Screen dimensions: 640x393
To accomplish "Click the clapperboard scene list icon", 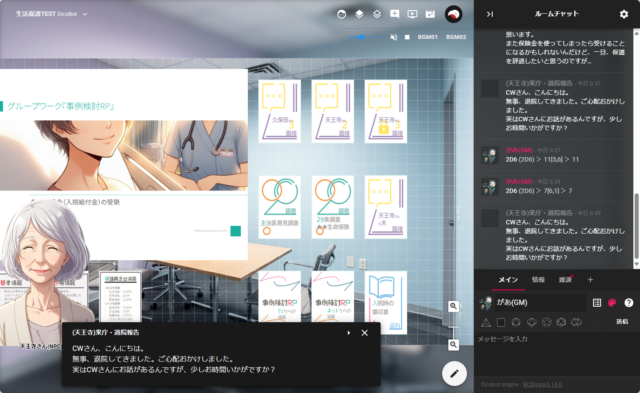I will (430, 14).
